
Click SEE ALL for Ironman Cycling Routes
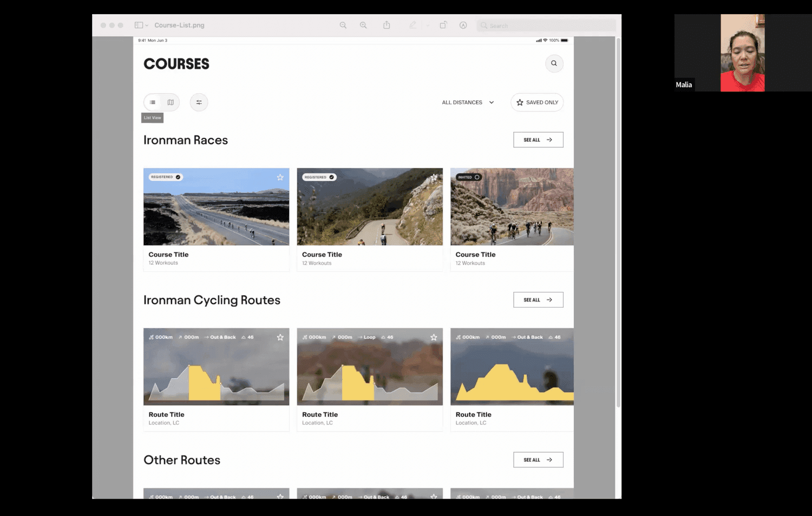tap(538, 300)
